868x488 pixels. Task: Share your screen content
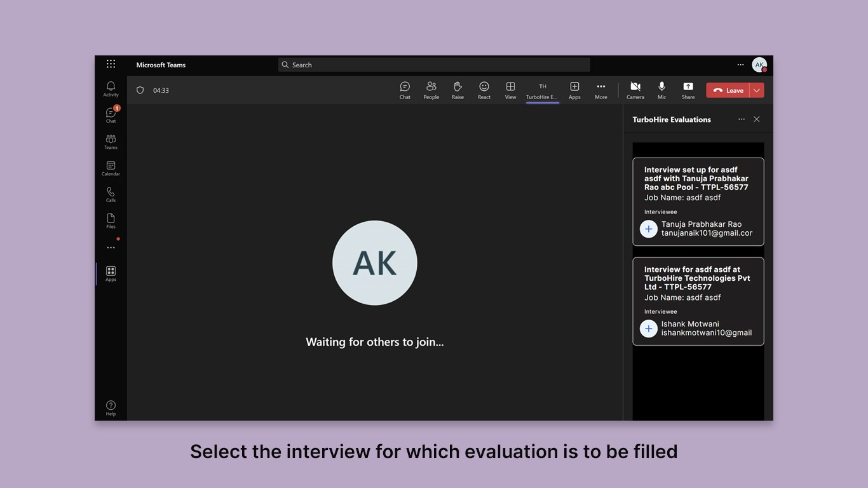pos(688,90)
